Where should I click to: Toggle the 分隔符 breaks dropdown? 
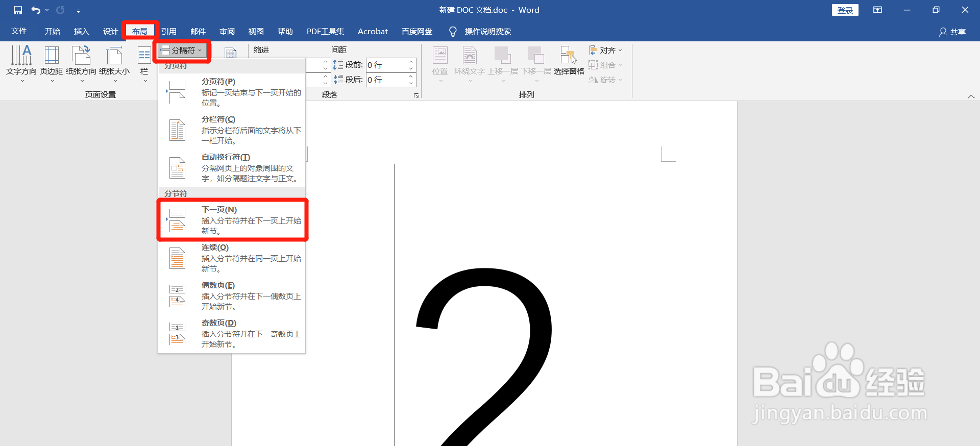point(182,50)
